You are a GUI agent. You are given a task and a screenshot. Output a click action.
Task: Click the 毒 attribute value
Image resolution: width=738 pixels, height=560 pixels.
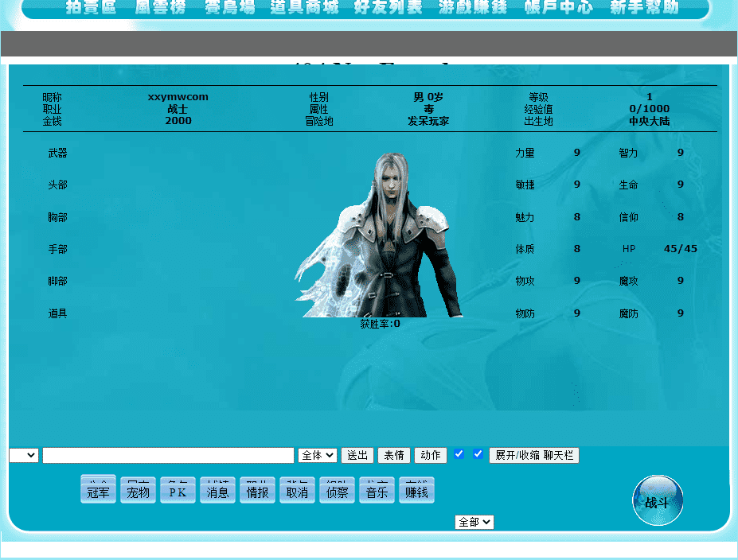point(428,109)
